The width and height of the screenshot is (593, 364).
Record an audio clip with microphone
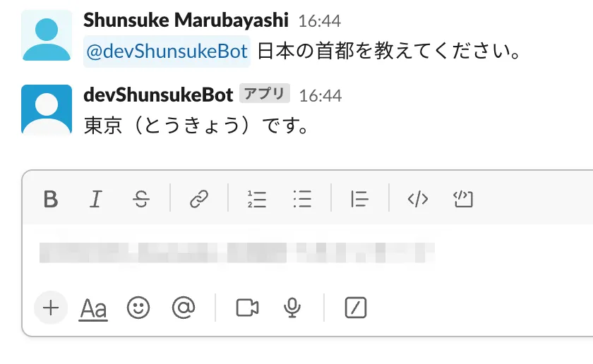click(x=292, y=308)
